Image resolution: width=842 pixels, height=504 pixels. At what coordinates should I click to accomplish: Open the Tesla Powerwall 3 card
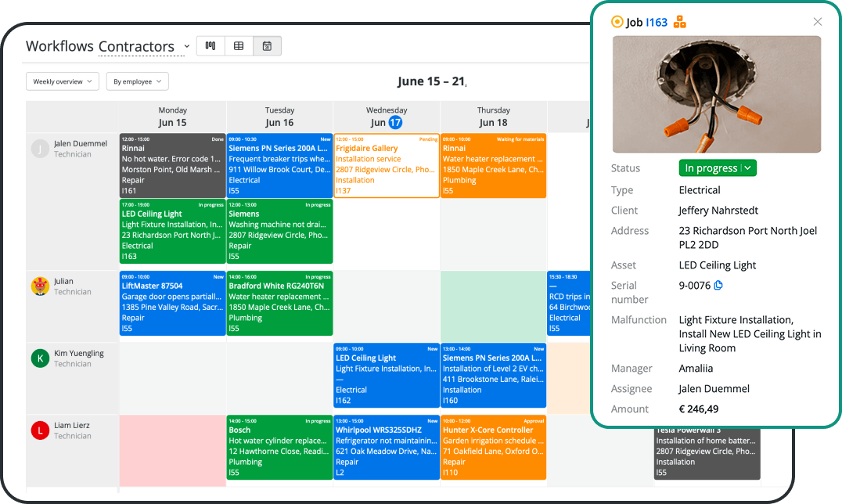click(x=707, y=454)
